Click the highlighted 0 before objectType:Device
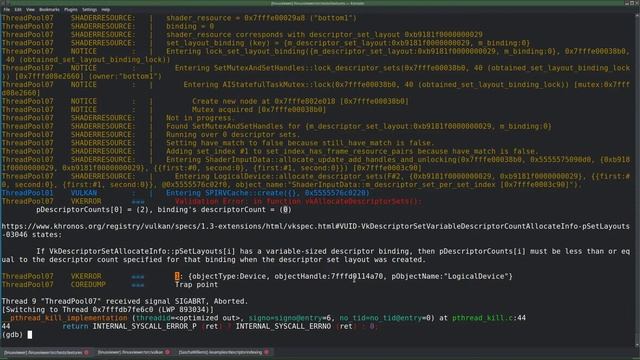 click(177, 276)
